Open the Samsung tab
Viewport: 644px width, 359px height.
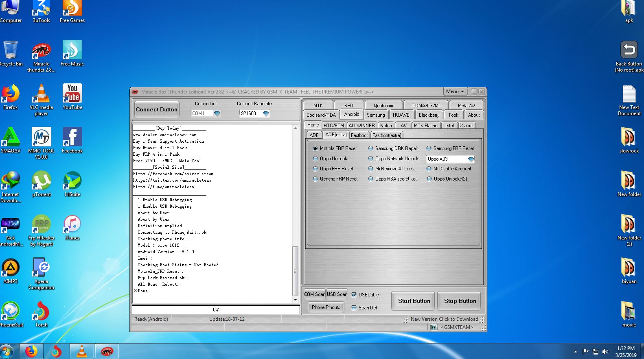pos(376,115)
